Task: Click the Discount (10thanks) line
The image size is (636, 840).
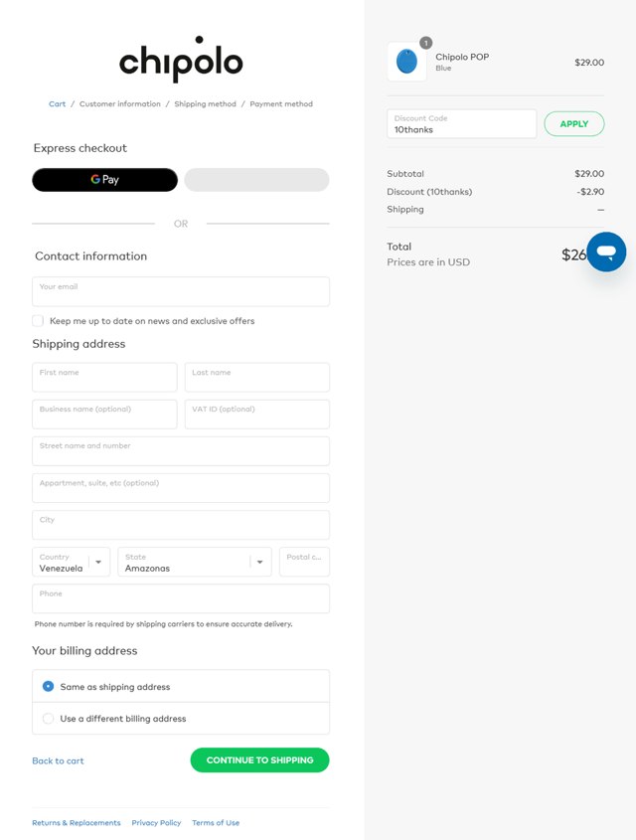Action: (x=429, y=192)
